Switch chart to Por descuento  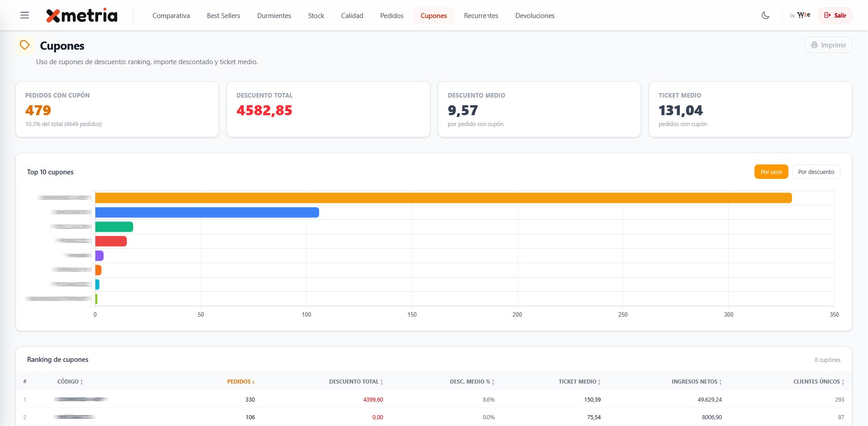816,172
